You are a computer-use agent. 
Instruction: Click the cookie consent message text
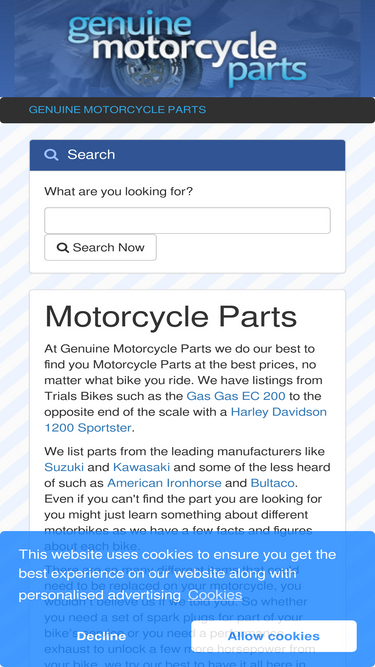pos(177,575)
